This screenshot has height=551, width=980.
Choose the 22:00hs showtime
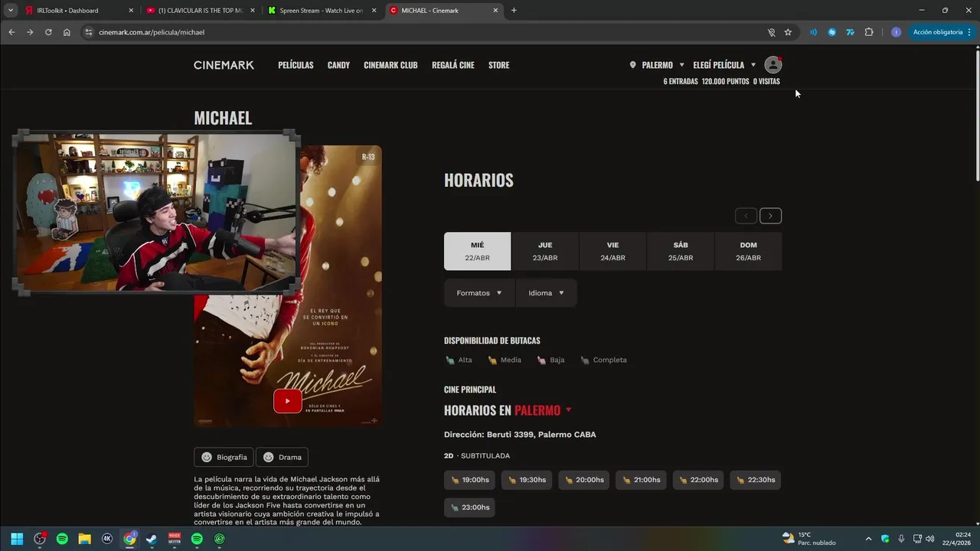tap(698, 480)
